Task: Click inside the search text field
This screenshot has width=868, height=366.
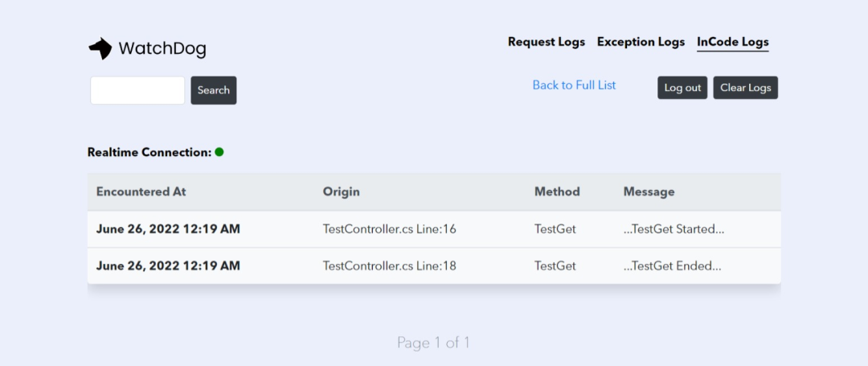Action: (x=137, y=90)
